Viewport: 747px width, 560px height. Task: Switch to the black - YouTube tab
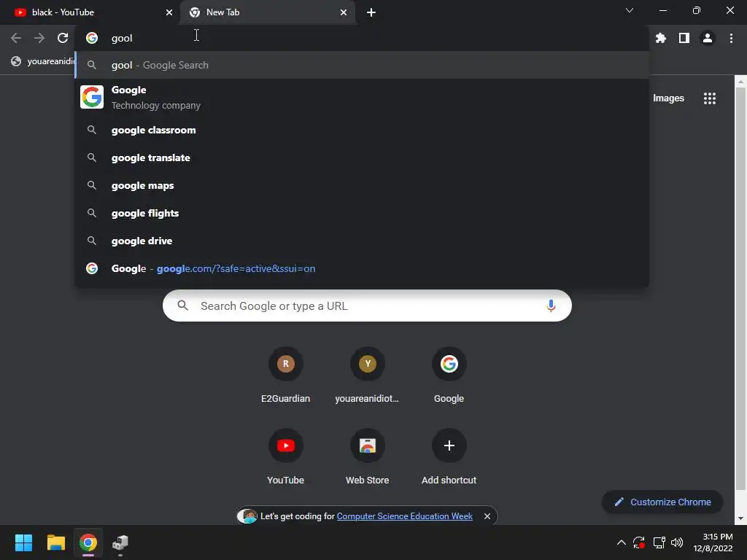90,12
